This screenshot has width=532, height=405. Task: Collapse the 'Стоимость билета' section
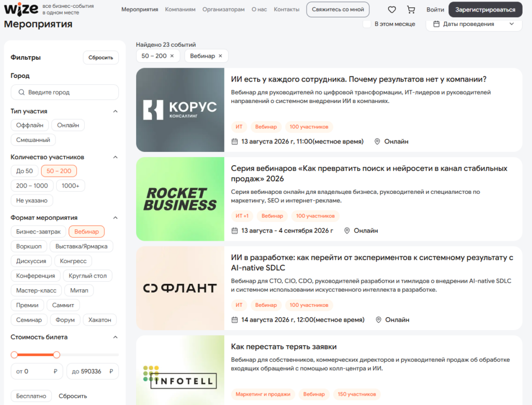point(115,337)
